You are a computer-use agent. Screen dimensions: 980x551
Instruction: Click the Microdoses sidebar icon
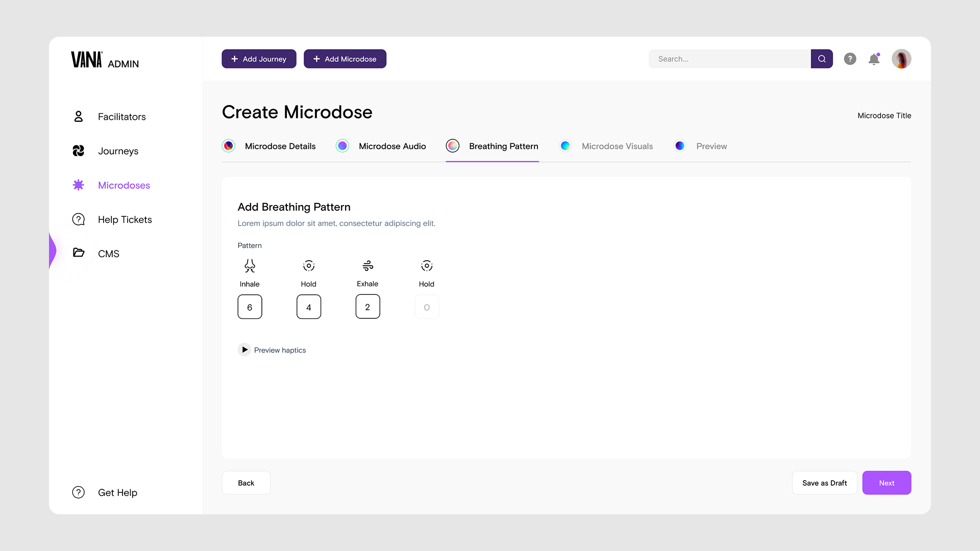point(78,185)
